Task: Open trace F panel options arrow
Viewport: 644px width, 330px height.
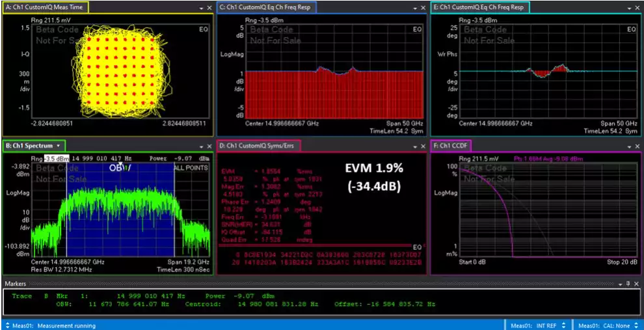Action: (x=629, y=146)
